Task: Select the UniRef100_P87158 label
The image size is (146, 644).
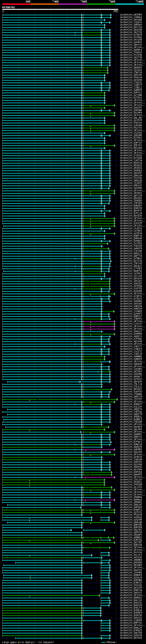Action: pyautogui.click(x=131, y=40)
